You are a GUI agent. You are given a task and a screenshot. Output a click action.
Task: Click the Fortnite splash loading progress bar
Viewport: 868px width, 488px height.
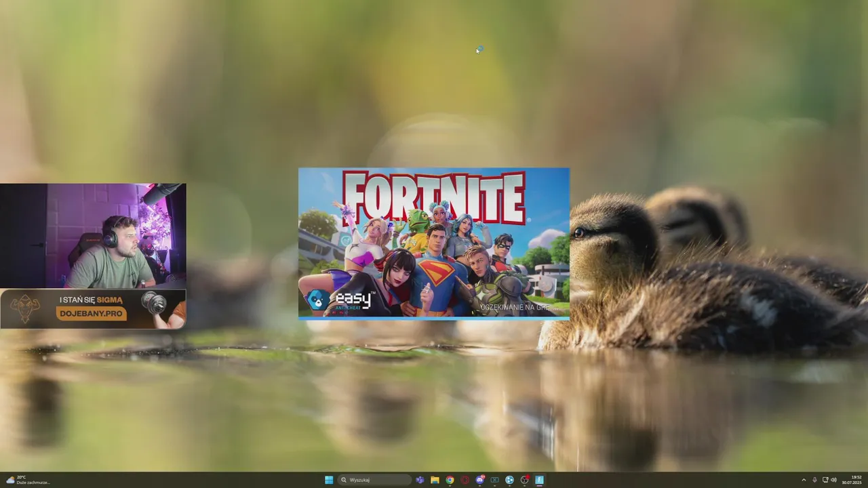click(x=434, y=318)
